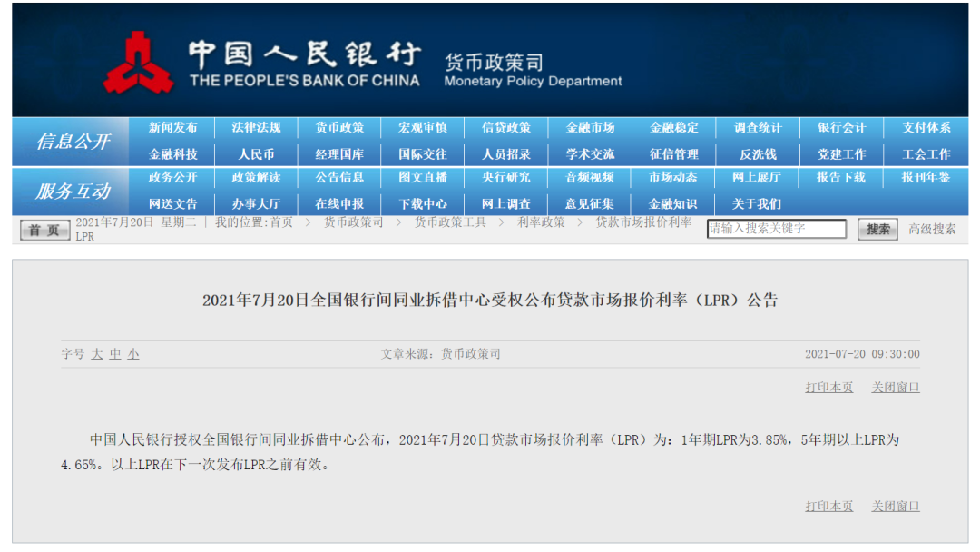
Task: Click the lower 打印本页 link
Action: 828,507
